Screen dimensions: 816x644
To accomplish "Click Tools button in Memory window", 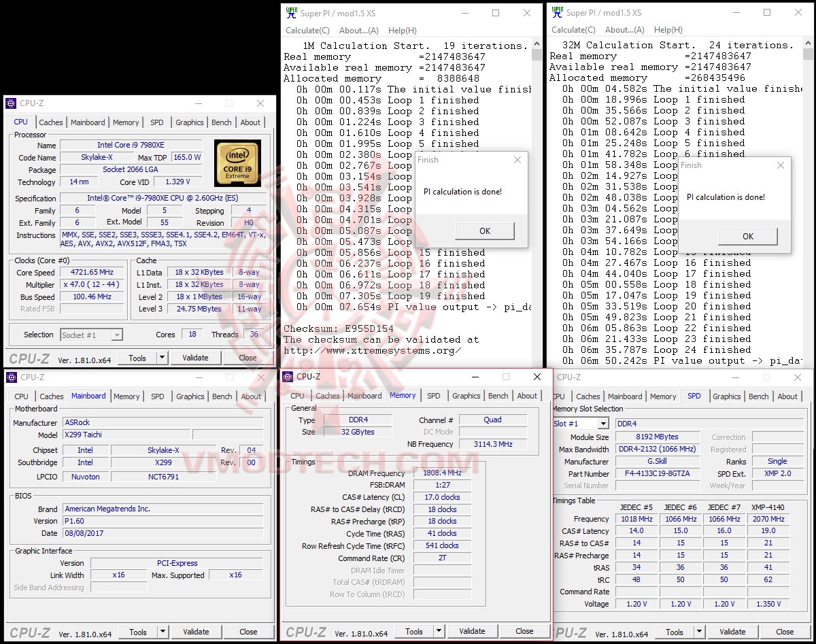I will pyautogui.click(x=414, y=631).
